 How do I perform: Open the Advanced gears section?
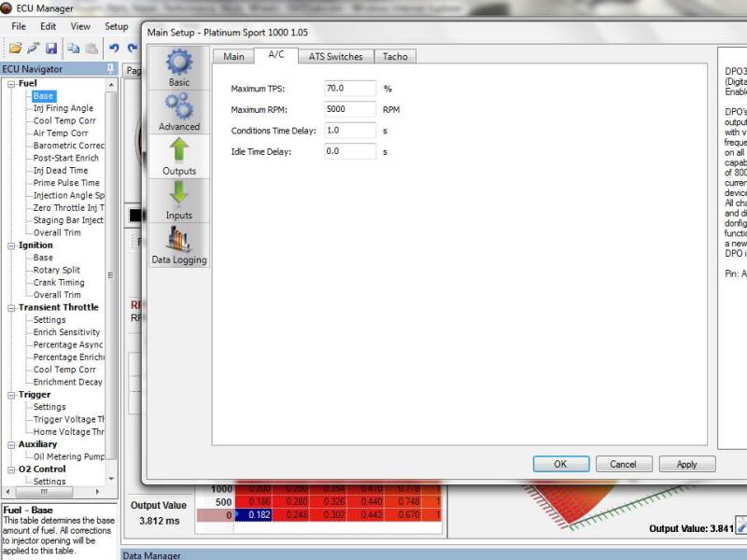(179, 112)
